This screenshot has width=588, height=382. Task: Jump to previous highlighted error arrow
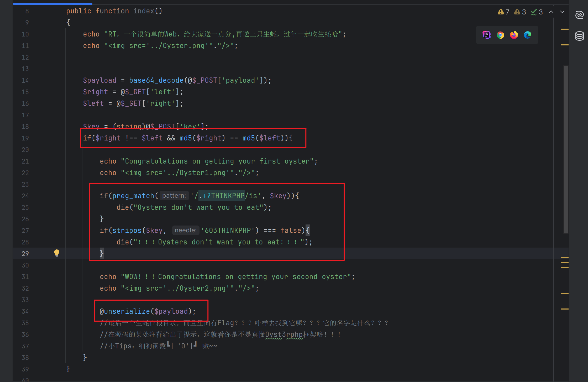pyautogui.click(x=551, y=12)
